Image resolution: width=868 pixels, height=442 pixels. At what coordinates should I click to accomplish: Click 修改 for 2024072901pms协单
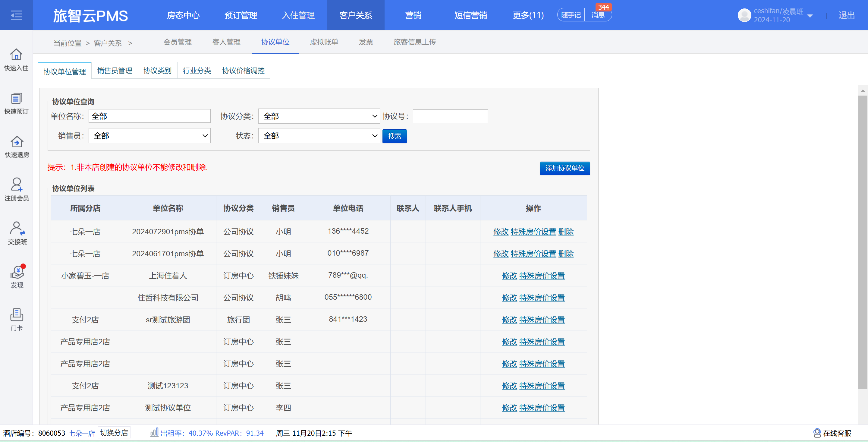click(x=500, y=232)
